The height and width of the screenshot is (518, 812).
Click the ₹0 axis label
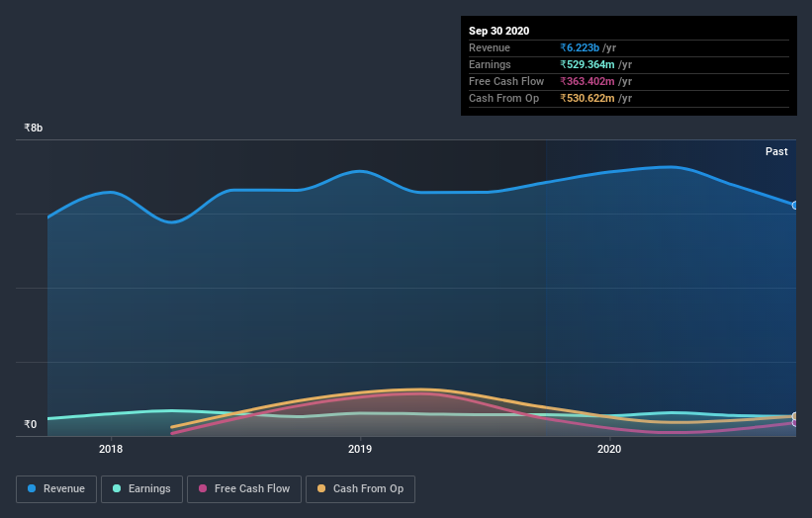[31, 424]
